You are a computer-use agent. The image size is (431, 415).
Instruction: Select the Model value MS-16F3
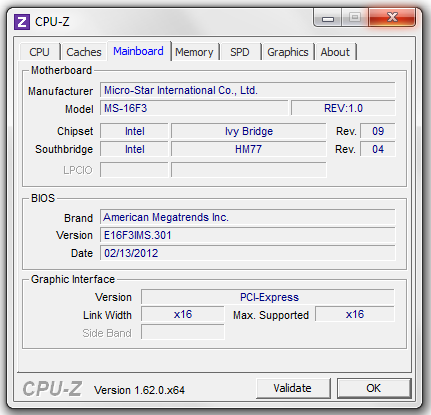194,108
